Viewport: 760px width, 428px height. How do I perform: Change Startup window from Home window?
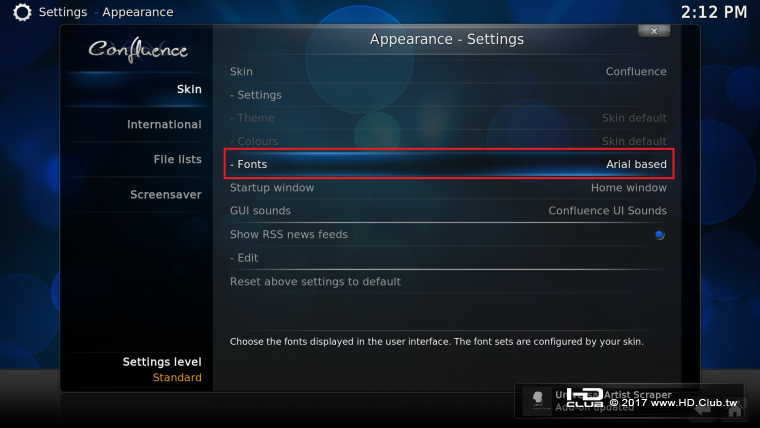coord(448,188)
